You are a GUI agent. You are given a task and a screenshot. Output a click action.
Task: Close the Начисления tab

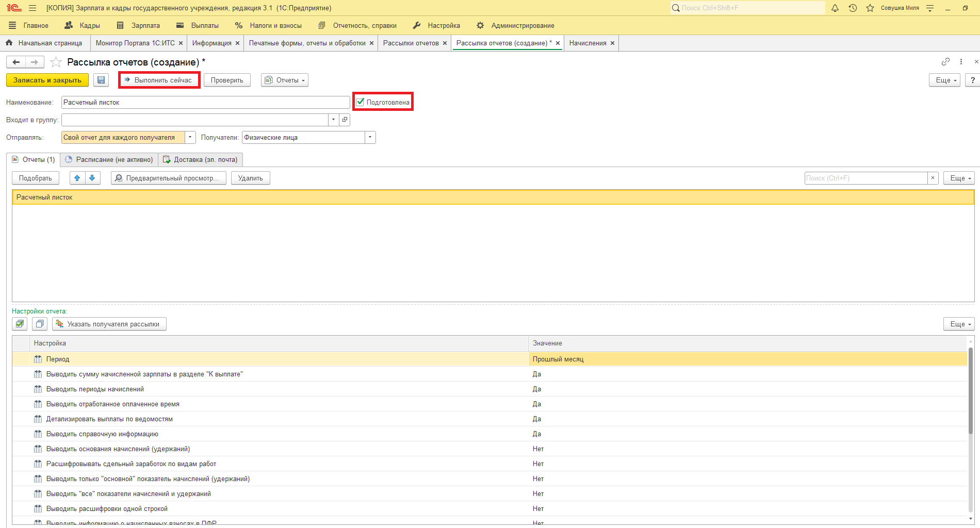[x=612, y=43]
